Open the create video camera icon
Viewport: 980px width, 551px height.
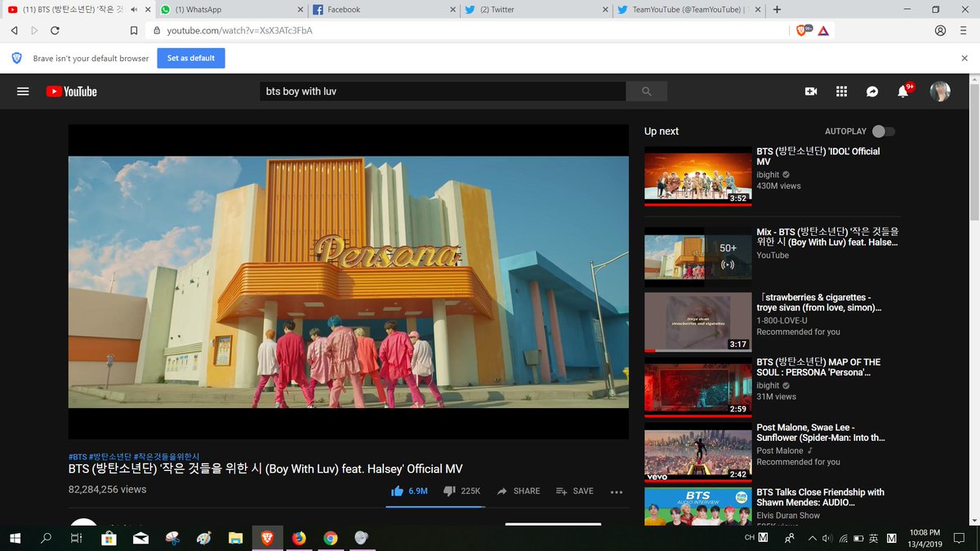(811, 91)
